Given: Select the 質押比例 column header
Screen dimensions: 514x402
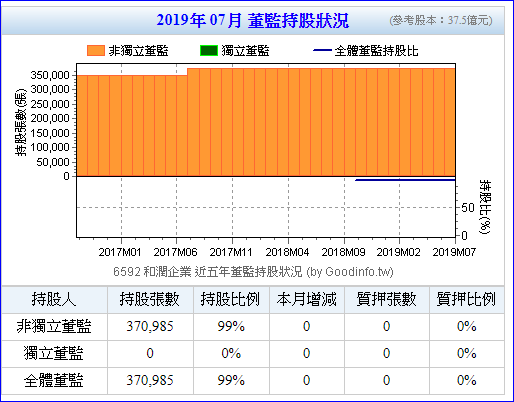Looking at the screenshot, I should click(467, 299).
